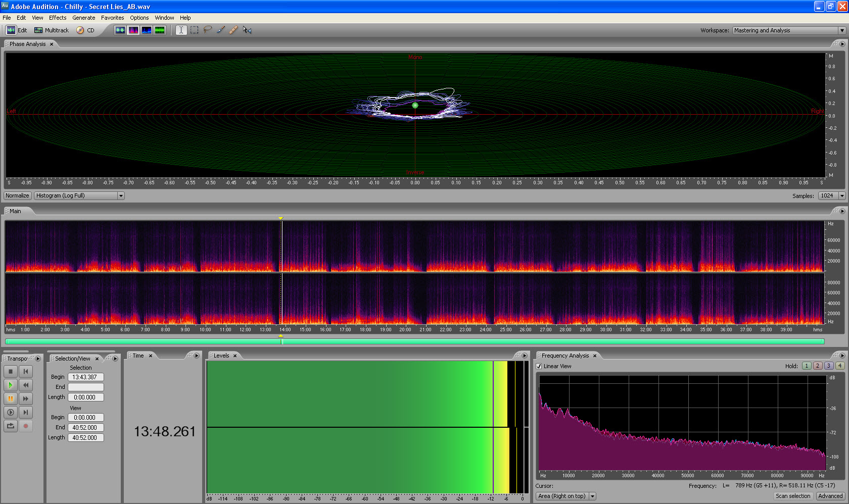Open the Effects menu

pyautogui.click(x=58, y=18)
